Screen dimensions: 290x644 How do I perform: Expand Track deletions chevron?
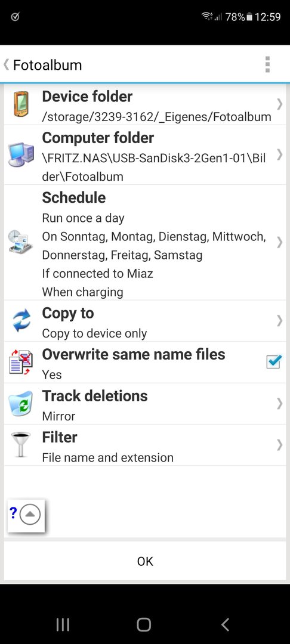coord(279,404)
